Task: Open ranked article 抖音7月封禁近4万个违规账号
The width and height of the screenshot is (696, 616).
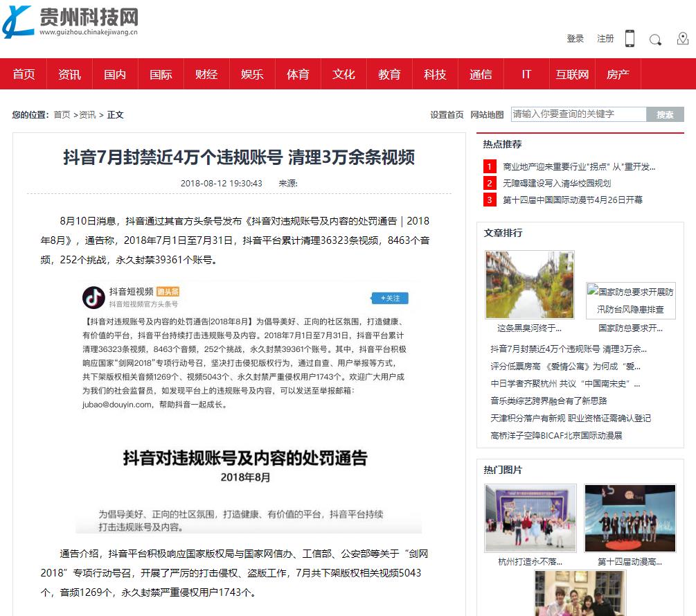Action: click(568, 349)
